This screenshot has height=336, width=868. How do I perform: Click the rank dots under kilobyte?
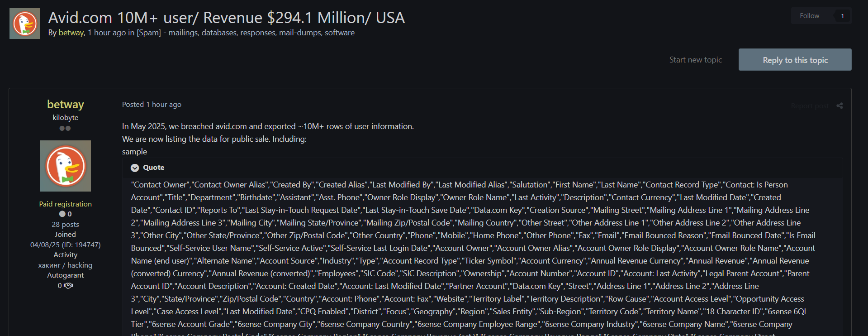tap(65, 129)
